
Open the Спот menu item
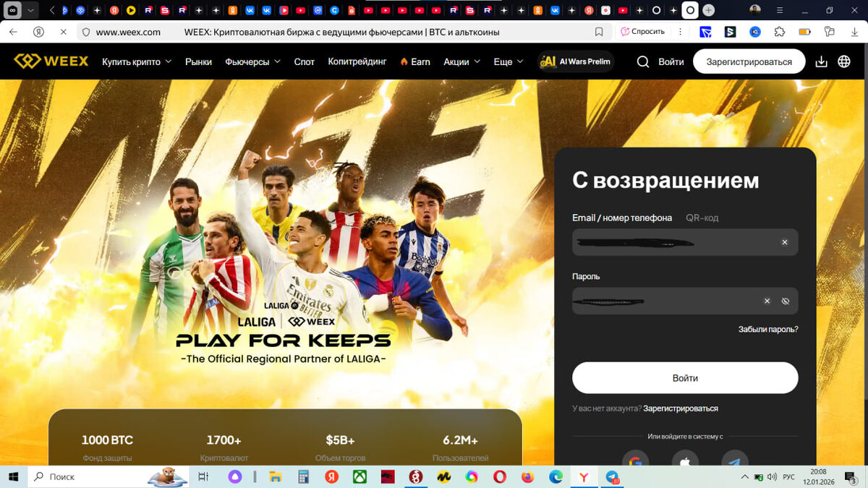point(305,61)
